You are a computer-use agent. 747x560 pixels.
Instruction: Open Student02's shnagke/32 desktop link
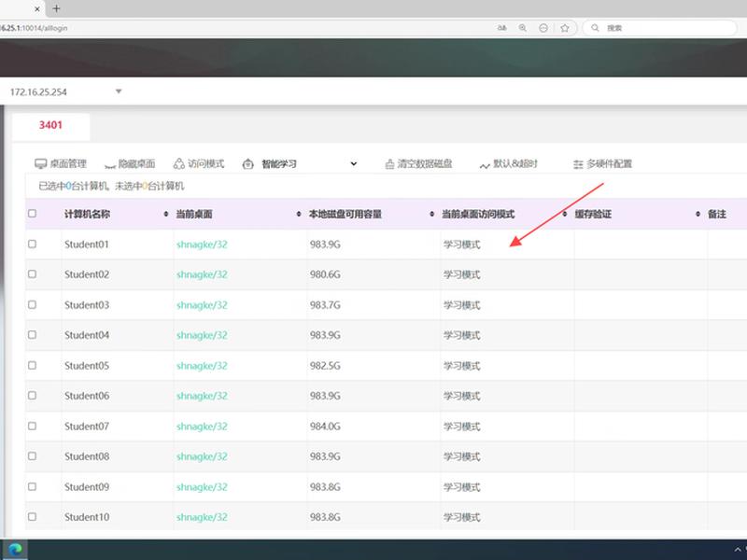point(202,274)
